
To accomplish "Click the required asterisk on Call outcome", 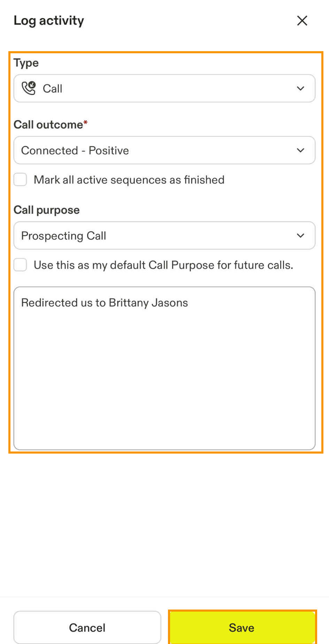I will pos(85,123).
